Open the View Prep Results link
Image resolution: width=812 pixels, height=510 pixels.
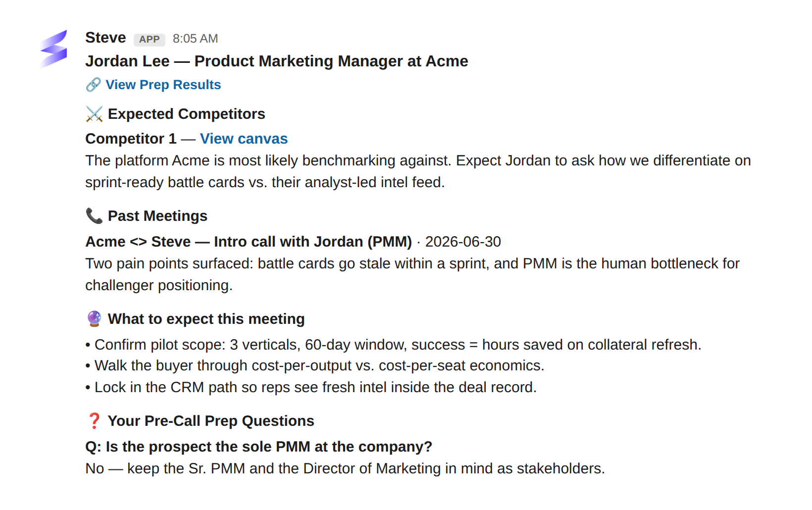[163, 85]
